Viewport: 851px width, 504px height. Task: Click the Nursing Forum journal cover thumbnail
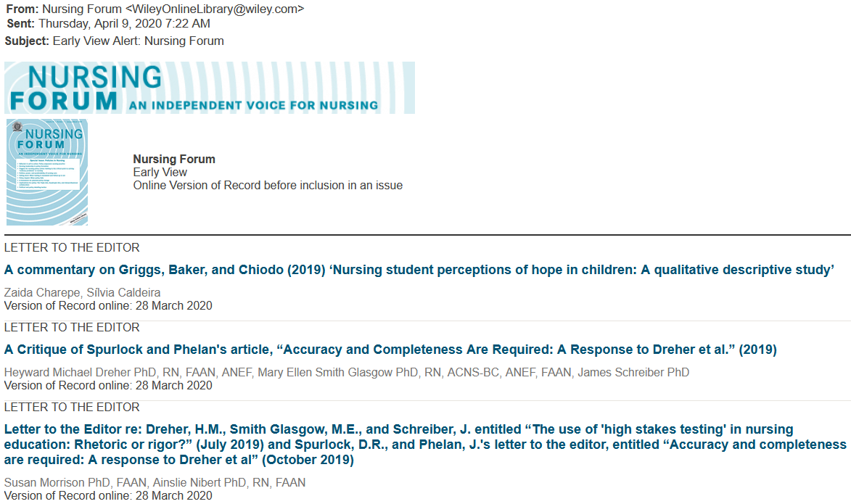(x=46, y=173)
